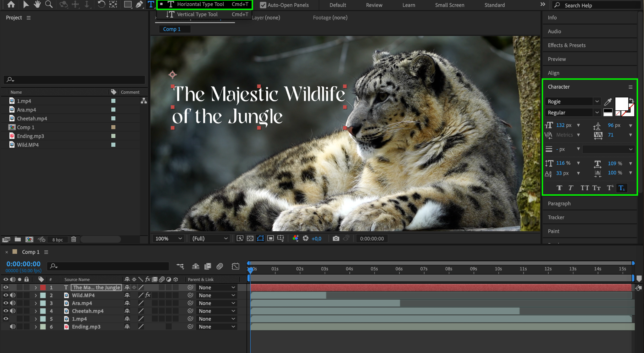Expand the Cheetah.mp4 layer properties
The image size is (644, 353).
tap(36, 311)
